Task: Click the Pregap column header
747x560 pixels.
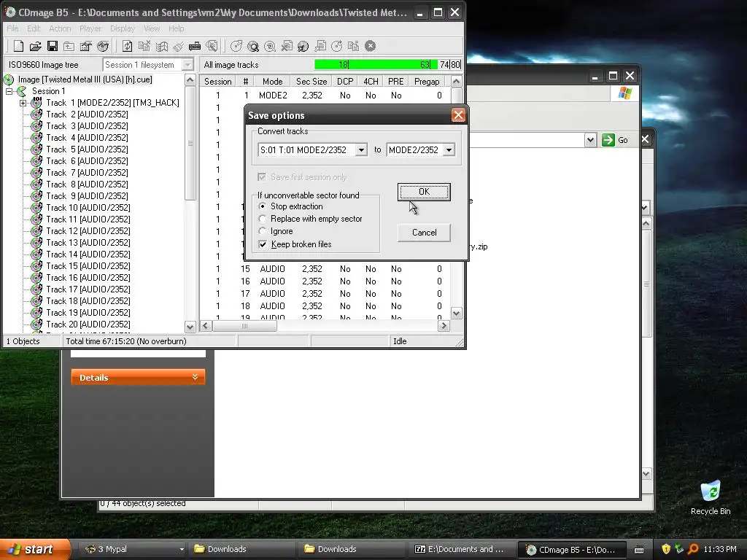Action: coord(427,82)
